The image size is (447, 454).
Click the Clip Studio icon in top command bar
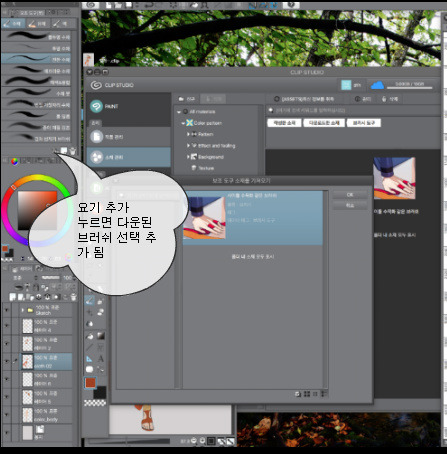pos(92,5)
